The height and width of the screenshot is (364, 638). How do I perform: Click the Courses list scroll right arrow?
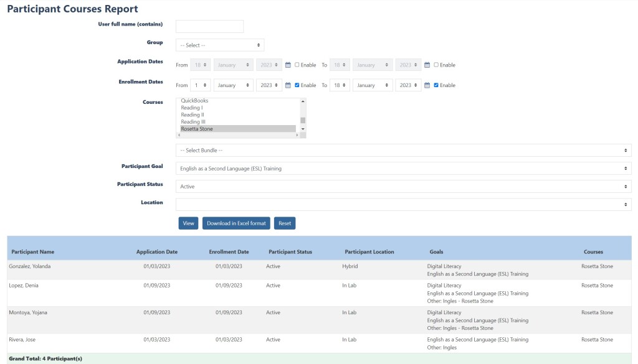click(297, 135)
